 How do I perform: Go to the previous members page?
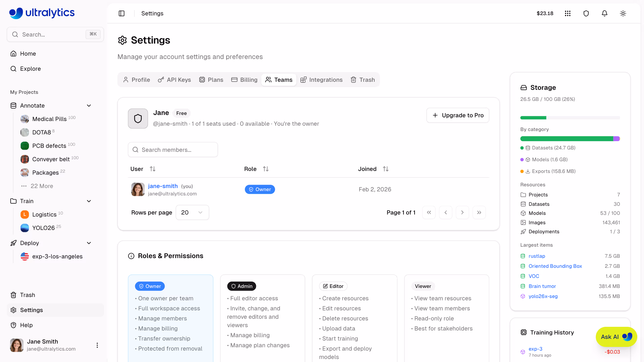[x=446, y=213]
